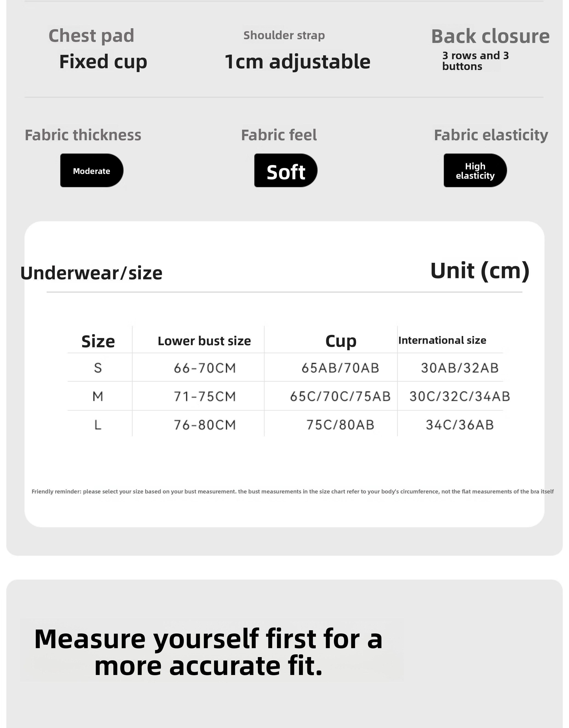Click the Lower bust size column header
Screen dimensions: 569x728
click(x=204, y=341)
